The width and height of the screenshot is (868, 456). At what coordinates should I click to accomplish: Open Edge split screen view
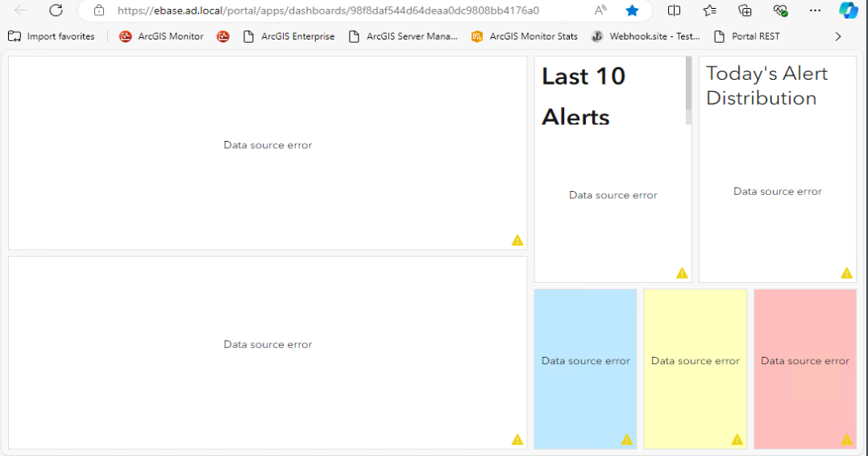[x=675, y=10]
